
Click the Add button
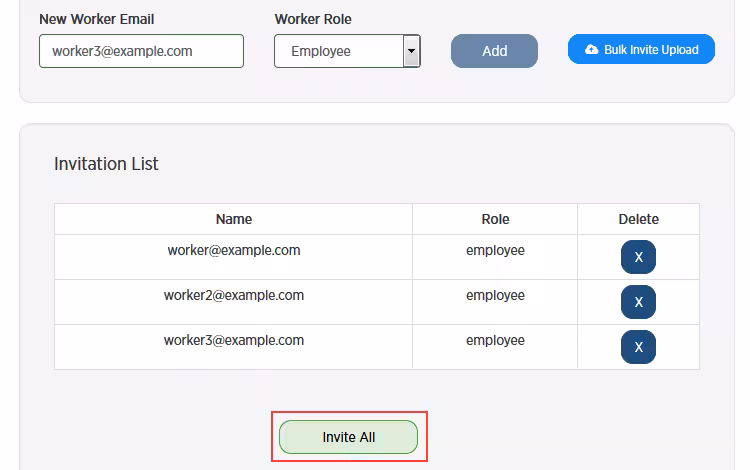[494, 51]
